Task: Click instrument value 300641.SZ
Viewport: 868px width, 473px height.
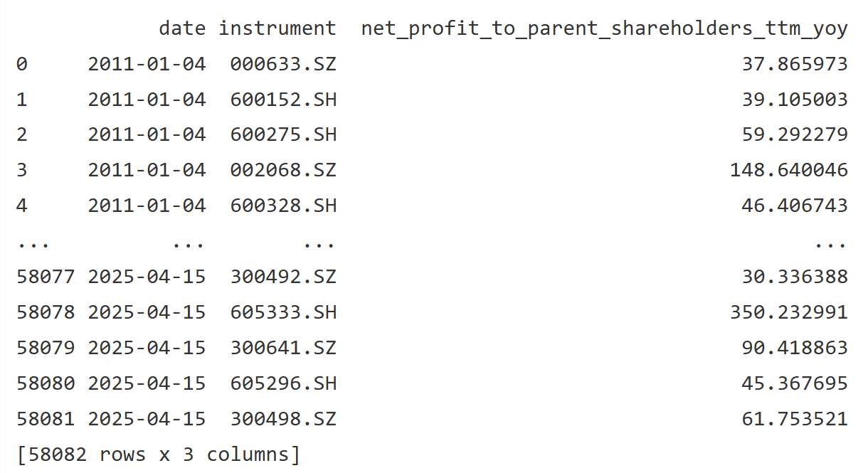Action: pos(282,348)
